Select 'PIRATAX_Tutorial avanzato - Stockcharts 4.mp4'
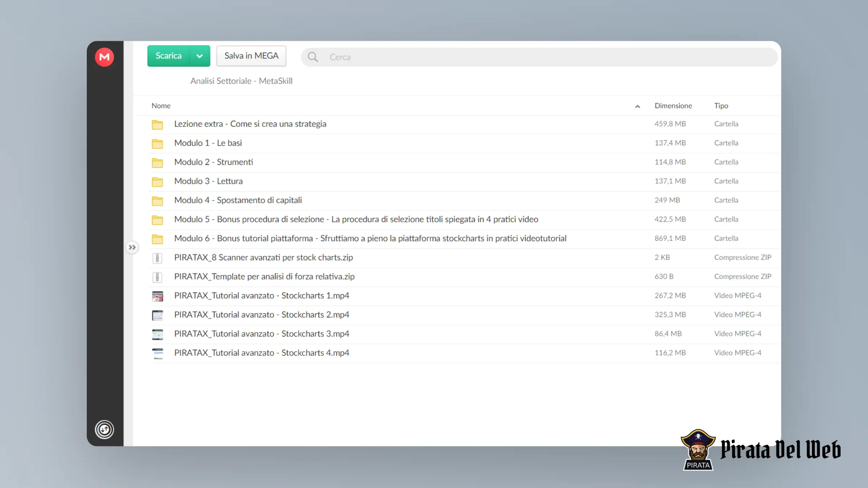This screenshot has width=868, height=488. click(262, 353)
